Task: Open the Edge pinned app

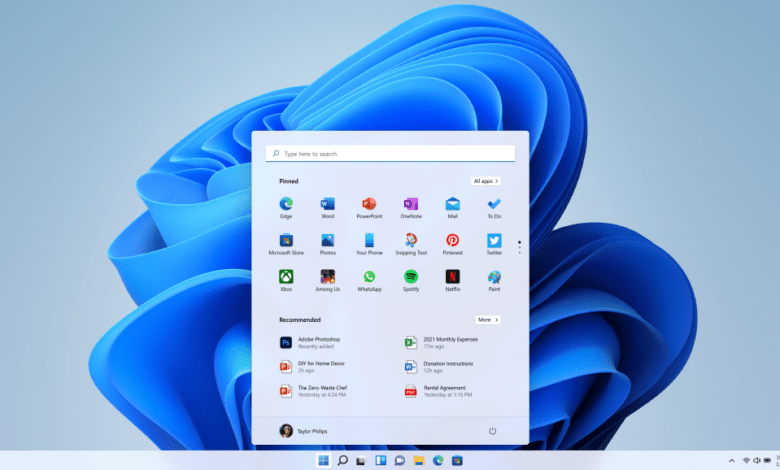Action: pos(286,207)
